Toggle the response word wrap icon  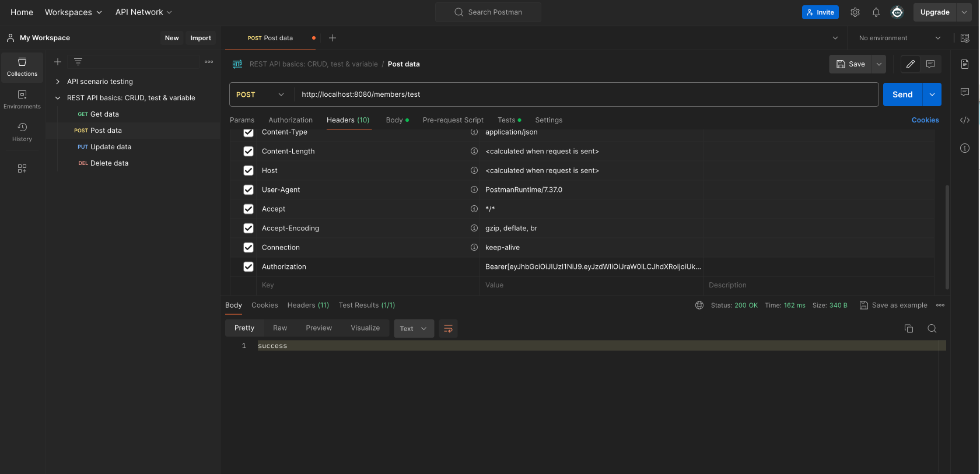coord(448,329)
